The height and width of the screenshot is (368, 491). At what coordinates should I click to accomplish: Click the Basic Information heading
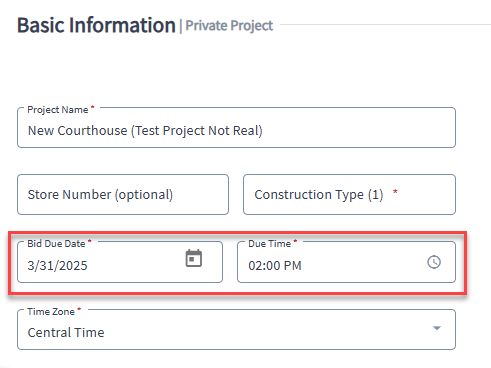click(x=96, y=25)
